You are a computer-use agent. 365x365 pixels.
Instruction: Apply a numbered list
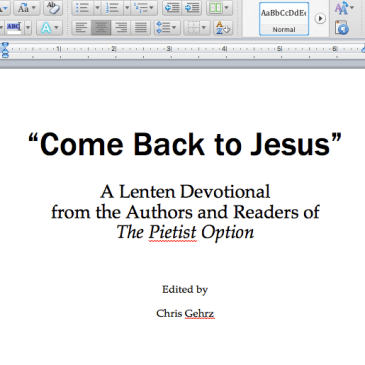pyautogui.click(x=112, y=8)
